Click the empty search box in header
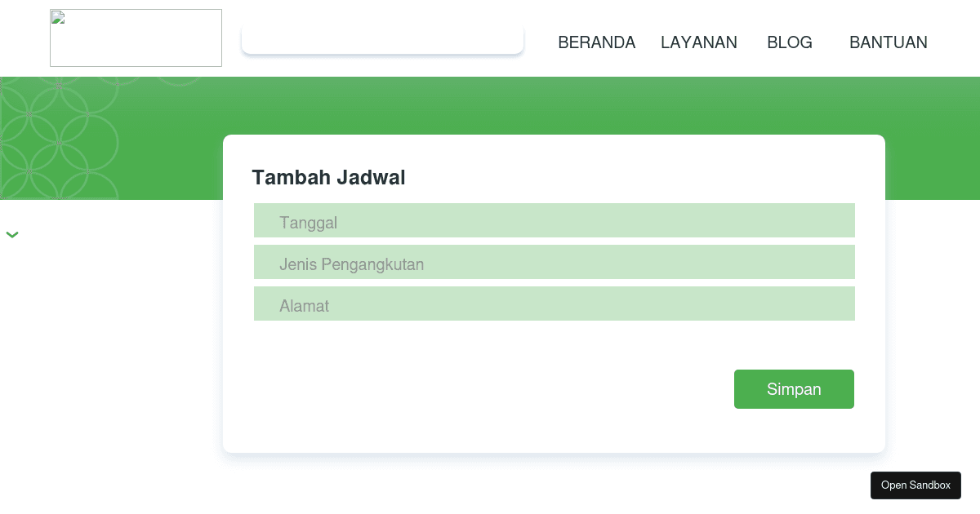Image resolution: width=980 pixels, height=514 pixels. click(382, 39)
